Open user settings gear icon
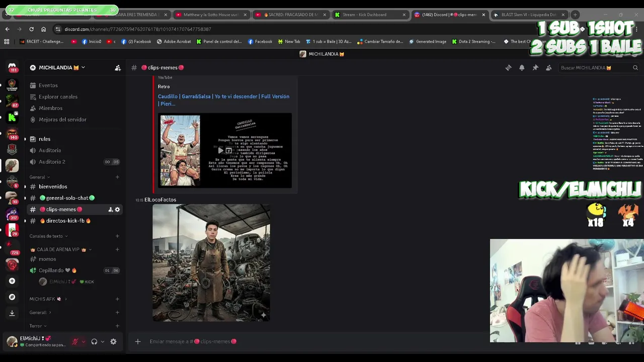This screenshot has width=644, height=362. (x=113, y=341)
